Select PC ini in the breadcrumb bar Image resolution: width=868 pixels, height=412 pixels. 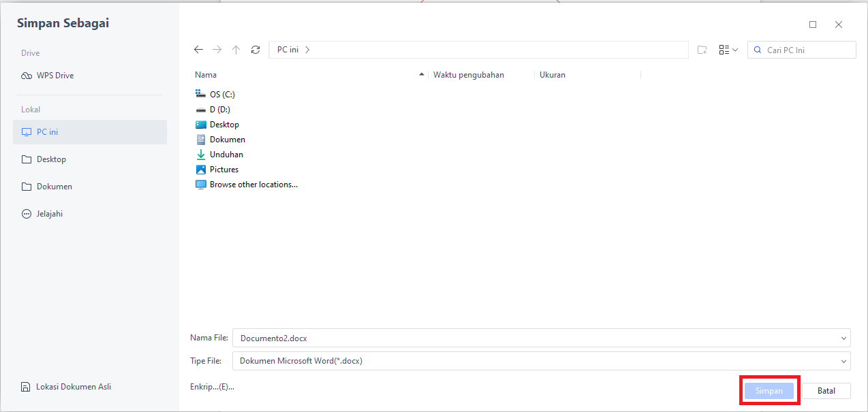(290, 49)
